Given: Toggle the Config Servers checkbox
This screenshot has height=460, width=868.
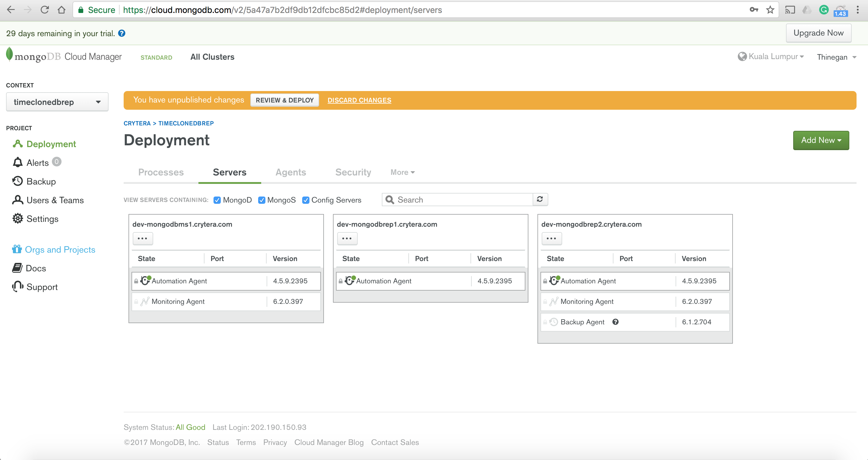Looking at the screenshot, I should [306, 200].
